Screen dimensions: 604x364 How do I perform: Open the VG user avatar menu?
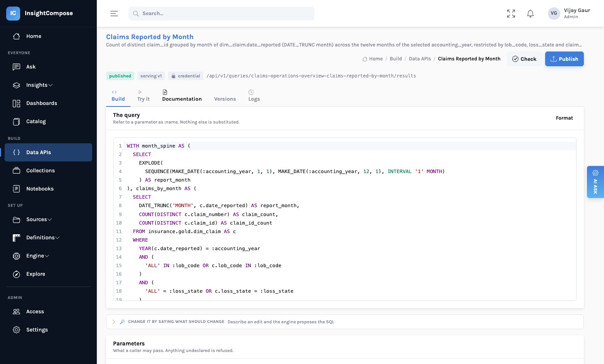(x=554, y=13)
